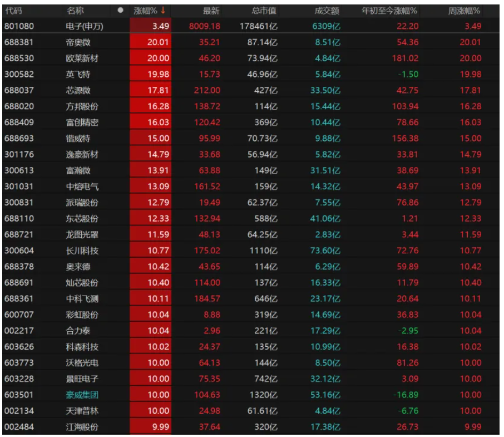Viewport: 504px width, 437px height.
Task: Sort by the 涨幅% column header
Action: pos(146,10)
